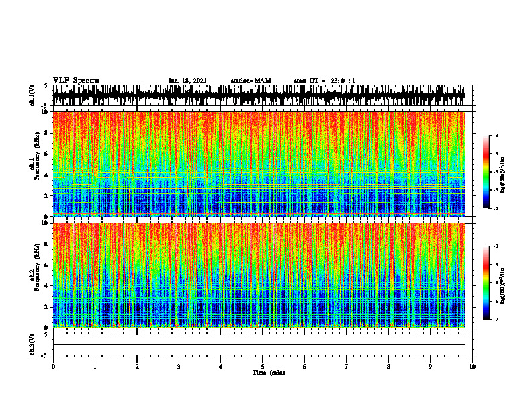
Task: Click the '3' tick label on the time axis
Action: point(179,367)
